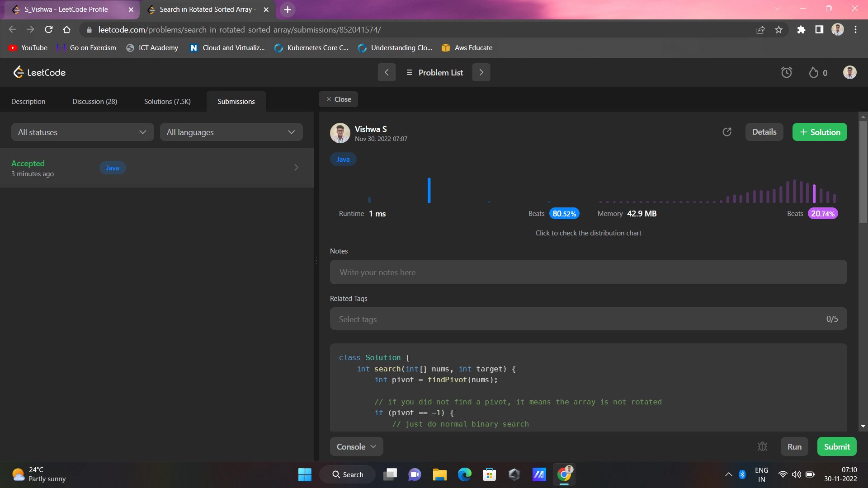
Task: Open the All statuses dropdown
Action: click(82, 132)
